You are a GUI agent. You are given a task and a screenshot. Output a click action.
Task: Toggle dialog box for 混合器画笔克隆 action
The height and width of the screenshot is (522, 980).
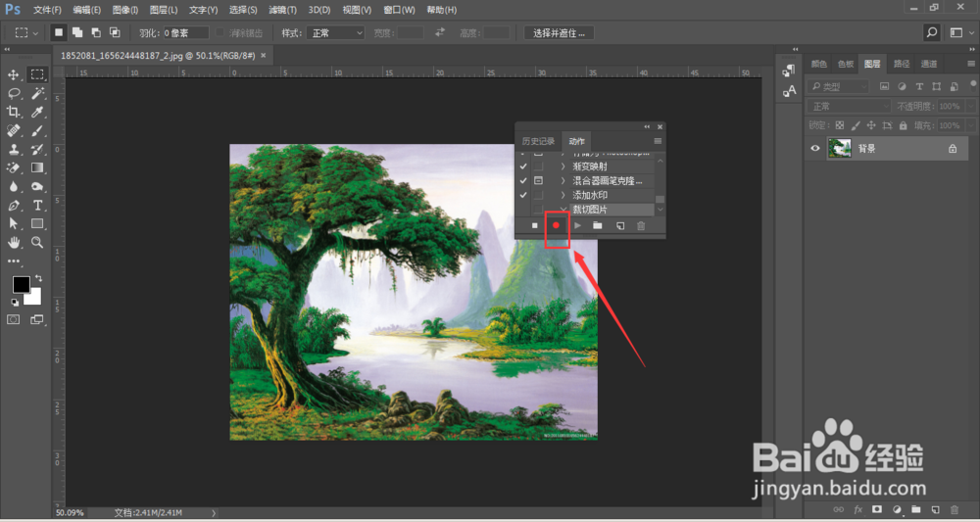pos(538,180)
